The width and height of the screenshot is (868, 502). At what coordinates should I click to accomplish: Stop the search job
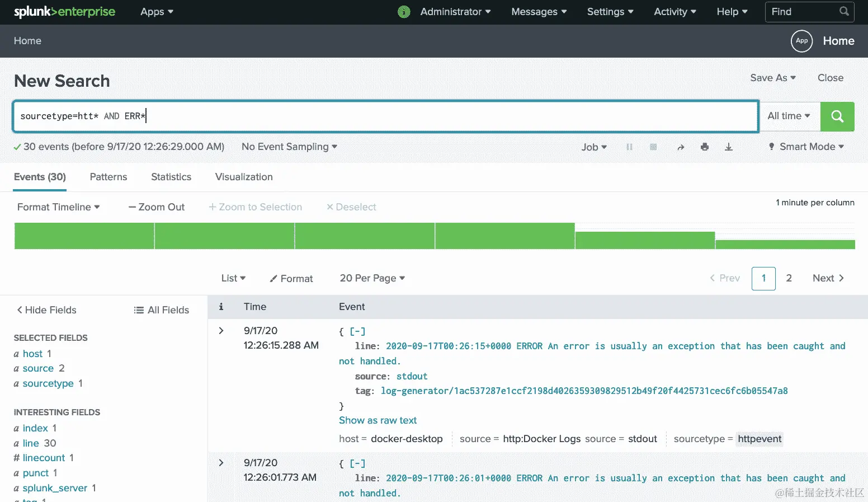(653, 147)
